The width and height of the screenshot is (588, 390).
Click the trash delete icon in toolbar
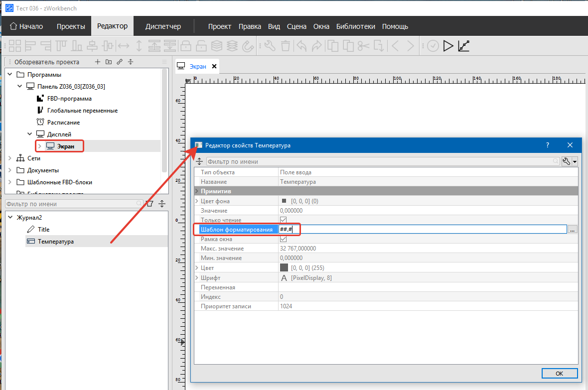tap(286, 46)
